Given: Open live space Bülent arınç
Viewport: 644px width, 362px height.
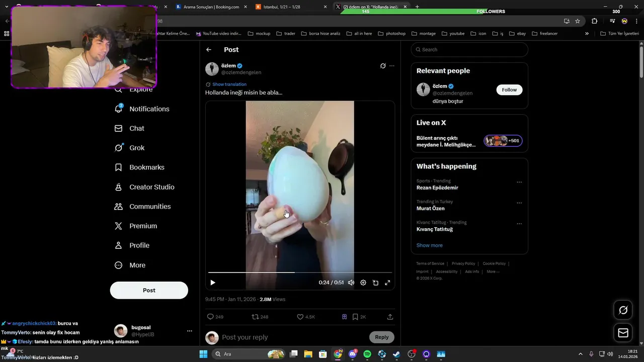Looking at the screenshot, I should (x=469, y=141).
